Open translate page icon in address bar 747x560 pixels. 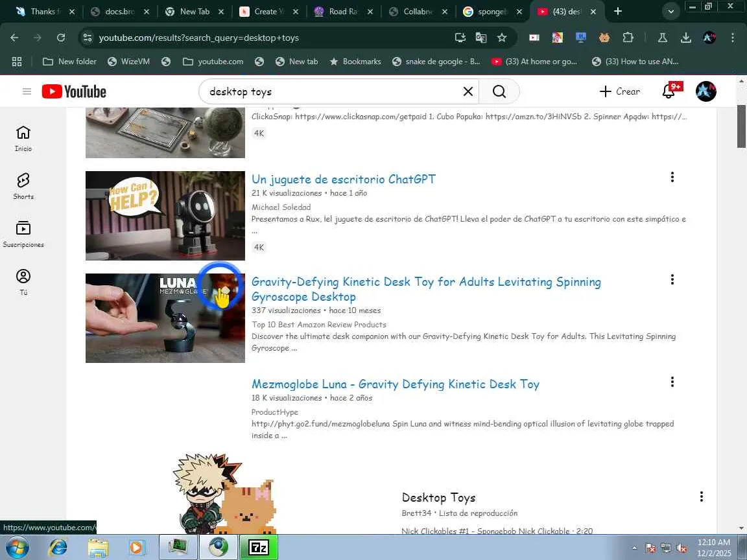(x=481, y=38)
